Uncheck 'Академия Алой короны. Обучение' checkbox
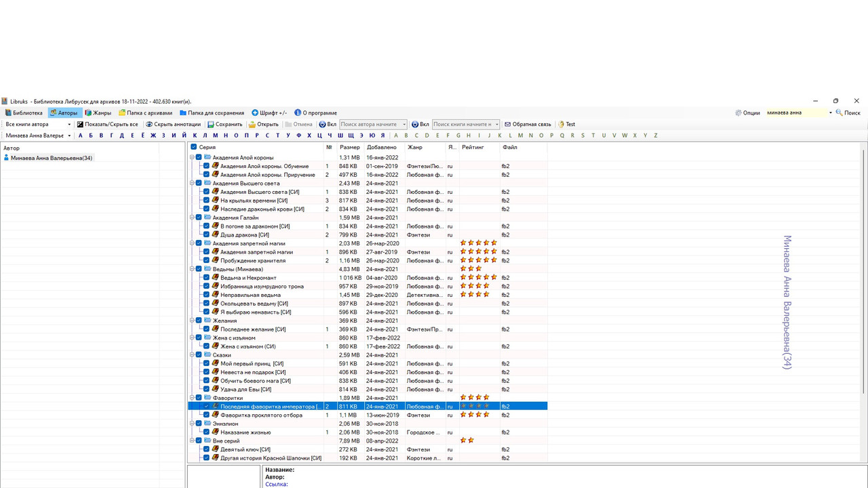 pyautogui.click(x=207, y=166)
